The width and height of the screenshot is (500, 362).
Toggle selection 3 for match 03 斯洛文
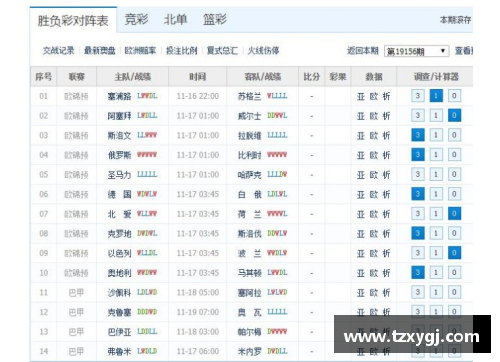(418, 135)
